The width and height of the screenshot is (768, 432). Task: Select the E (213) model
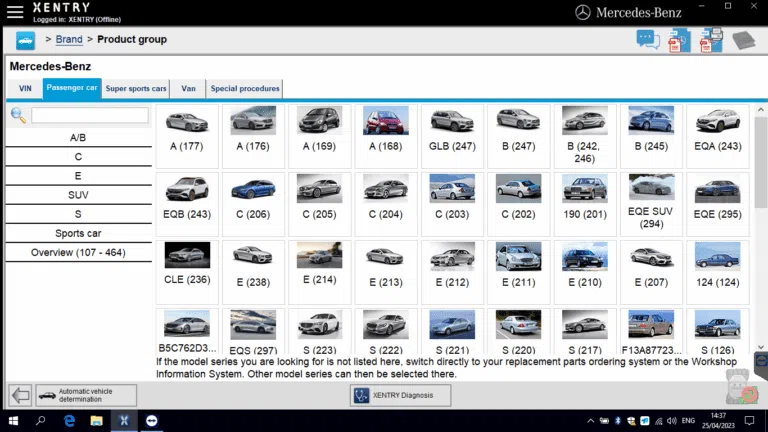(386, 272)
